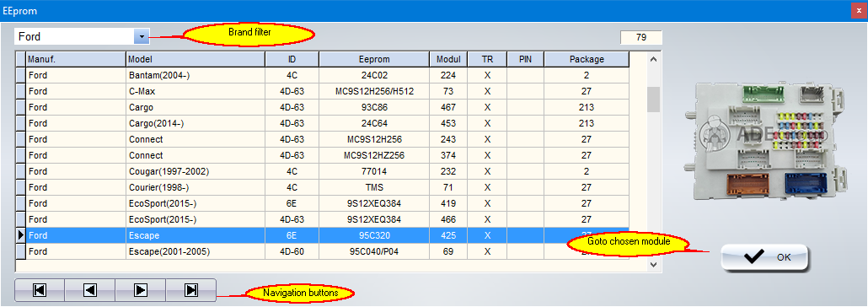Click Eeprom cell MC9S12HZ256 for Connect
Image resolution: width=868 pixels, height=307 pixels.
pos(374,156)
